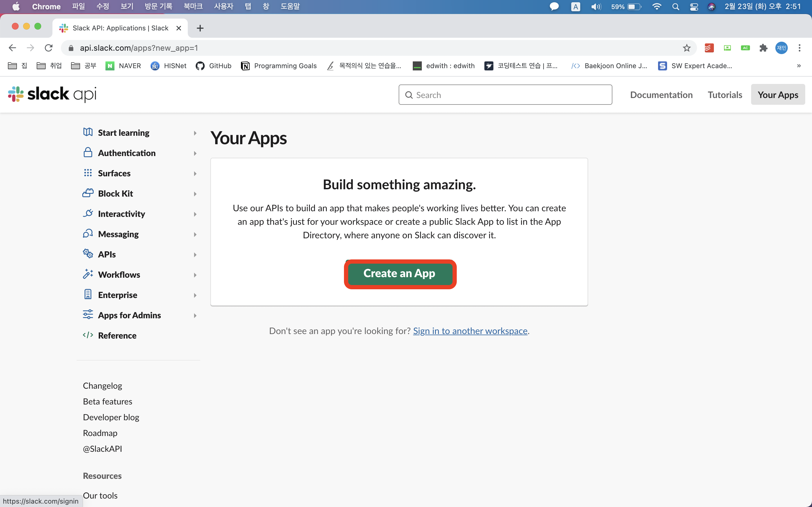
Task: Open Chrome extensions puzzle icon
Action: [x=763, y=48]
